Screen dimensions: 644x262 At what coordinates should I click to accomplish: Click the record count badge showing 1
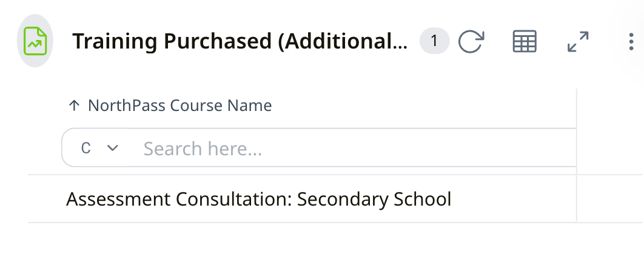coord(434,41)
